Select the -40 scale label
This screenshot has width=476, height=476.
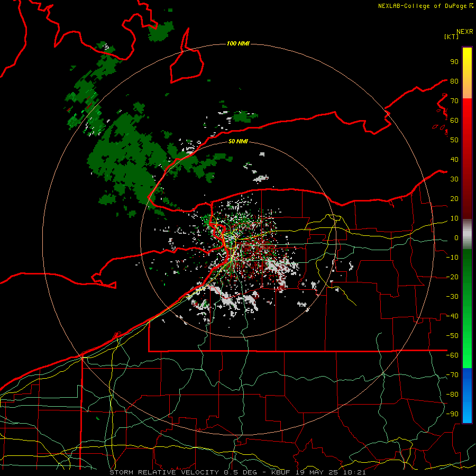[452, 316]
